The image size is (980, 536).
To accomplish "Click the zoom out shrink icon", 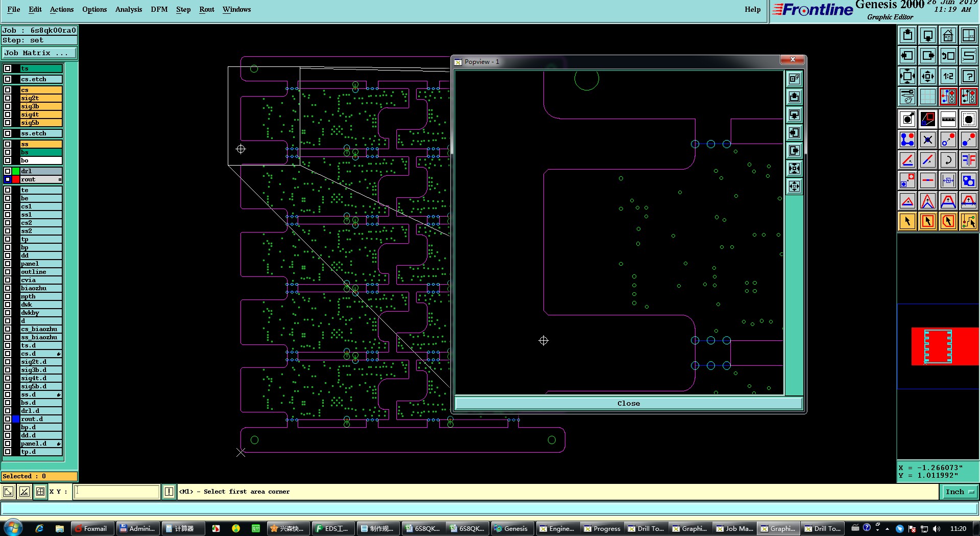I will [928, 76].
